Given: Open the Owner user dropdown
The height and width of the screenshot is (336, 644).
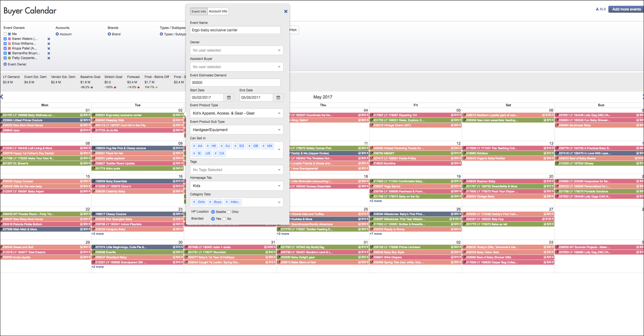Looking at the screenshot, I should (236, 51).
